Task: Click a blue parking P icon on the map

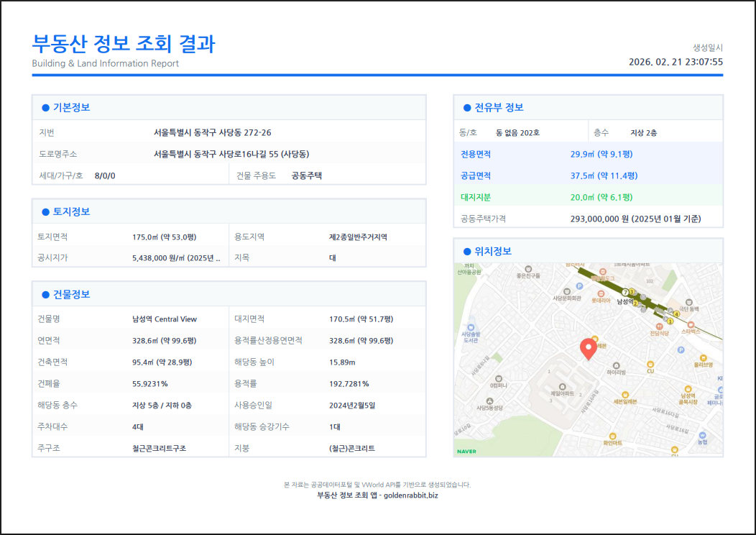Action: [x=578, y=285]
